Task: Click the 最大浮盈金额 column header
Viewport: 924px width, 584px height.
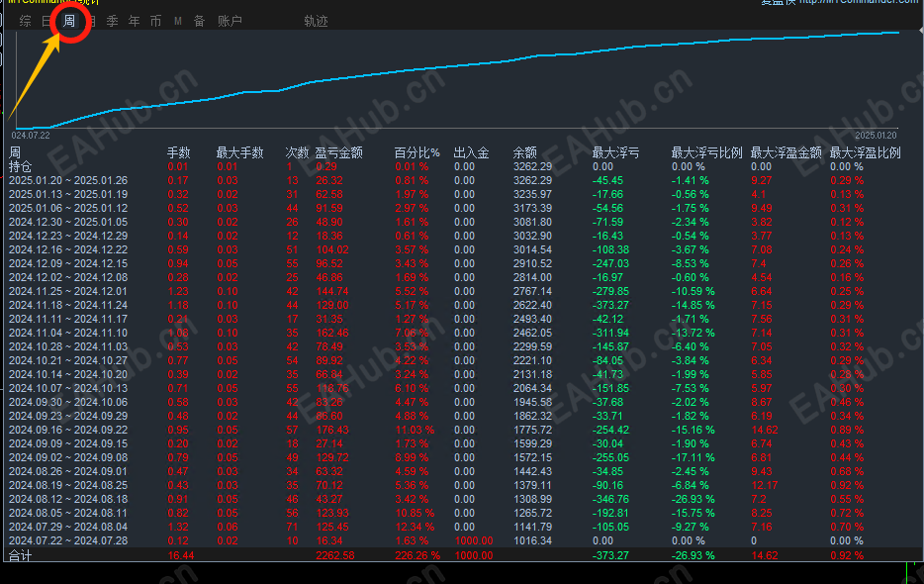Action: 786,152
